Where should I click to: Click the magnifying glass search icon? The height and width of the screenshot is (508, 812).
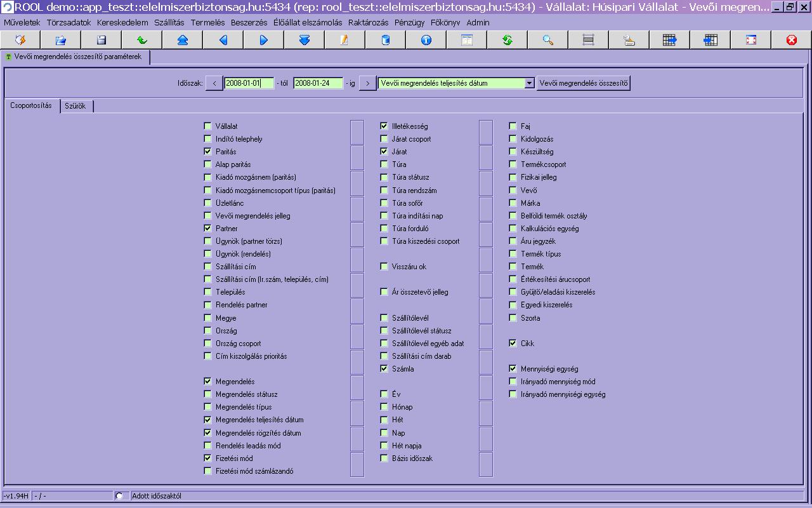547,40
